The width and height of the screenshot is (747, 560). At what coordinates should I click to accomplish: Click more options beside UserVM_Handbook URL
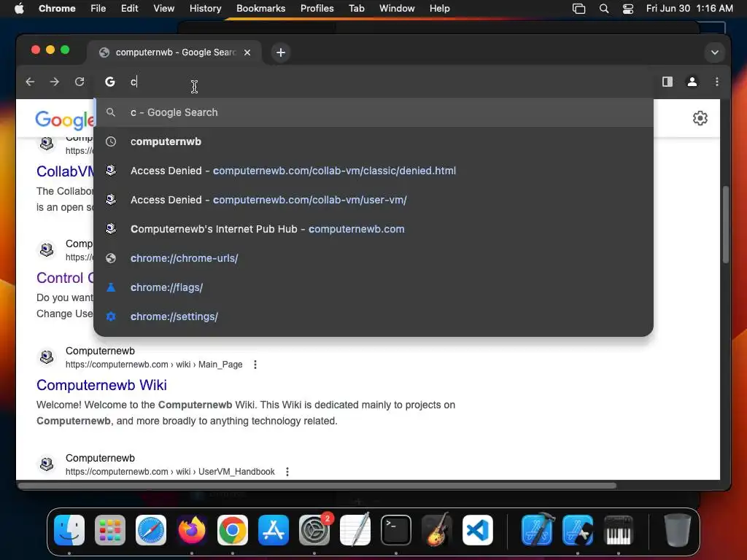point(287,472)
